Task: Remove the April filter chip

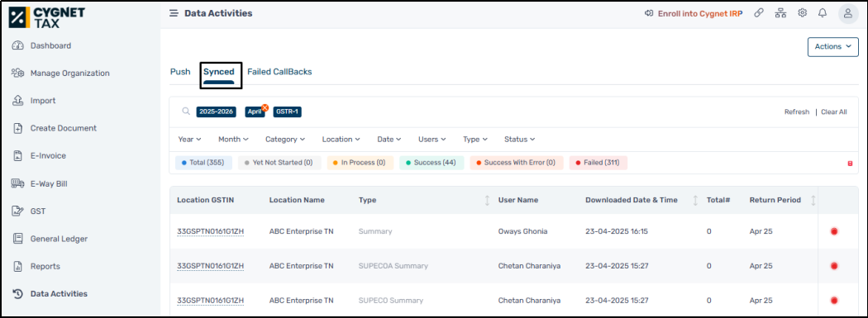Action: (x=265, y=108)
